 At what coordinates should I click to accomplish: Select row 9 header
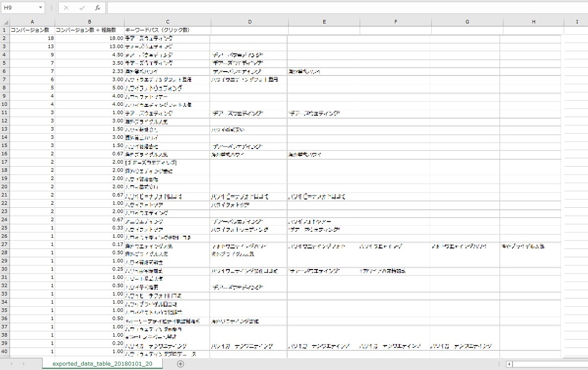click(x=5, y=96)
